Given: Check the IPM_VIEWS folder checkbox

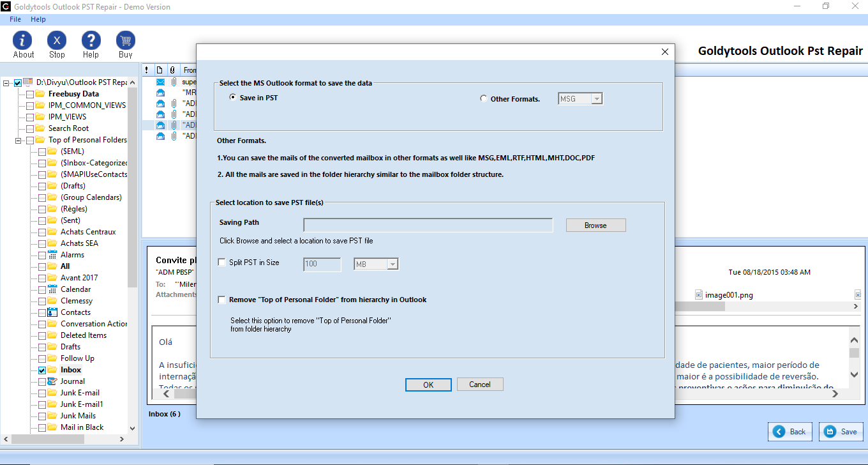Looking at the screenshot, I should pyautogui.click(x=30, y=117).
